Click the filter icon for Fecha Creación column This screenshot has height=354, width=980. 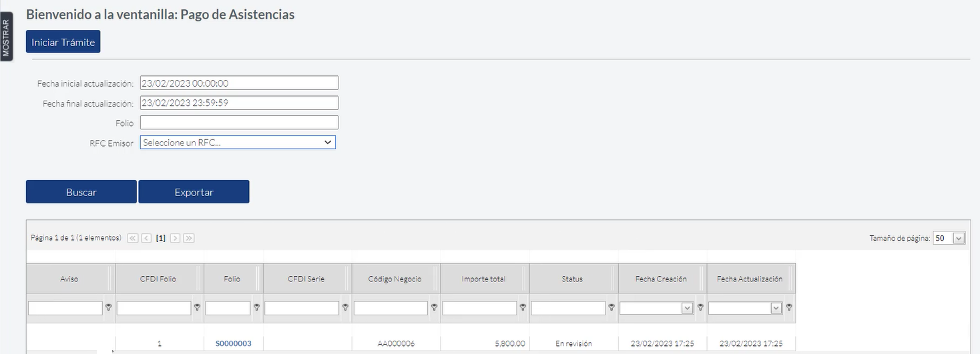coord(701,308)
